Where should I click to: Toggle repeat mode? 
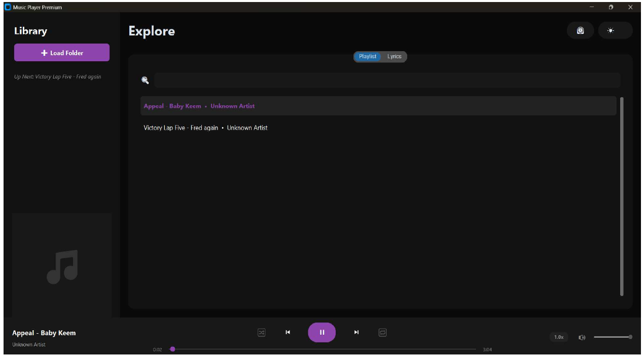coord(383,333)
